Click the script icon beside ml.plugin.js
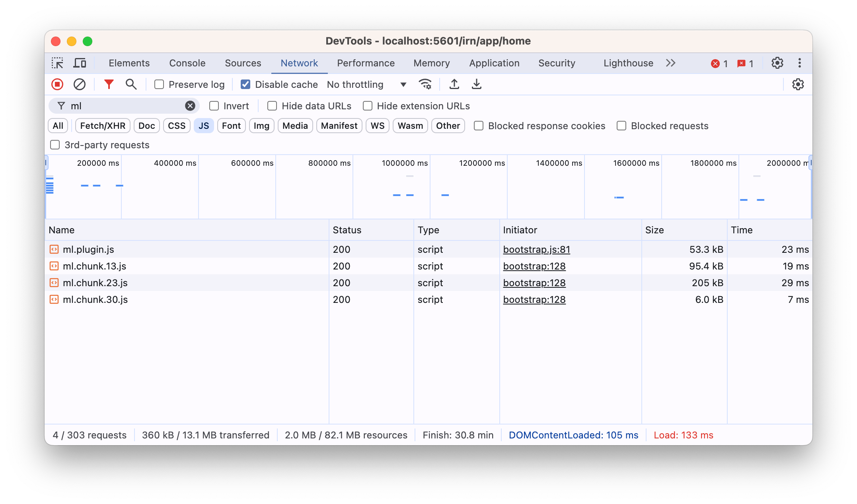The width and height of the screenshot is (857, 504). [54, 249]
